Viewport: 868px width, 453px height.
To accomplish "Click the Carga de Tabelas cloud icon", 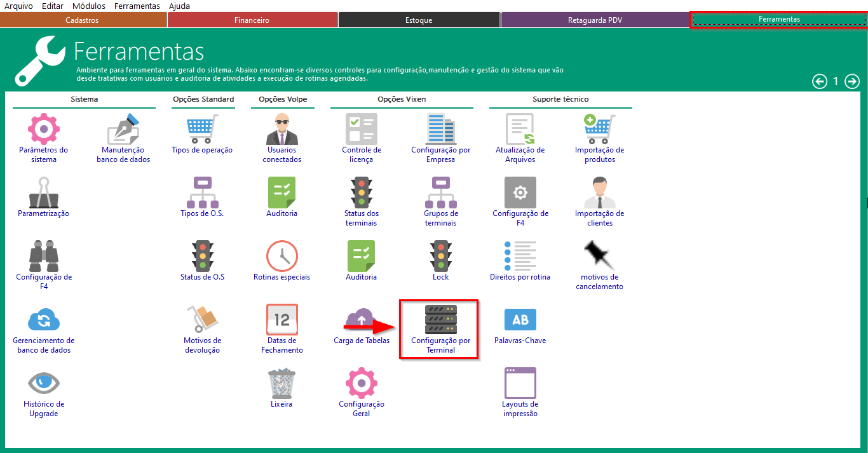I will [361, 320].
